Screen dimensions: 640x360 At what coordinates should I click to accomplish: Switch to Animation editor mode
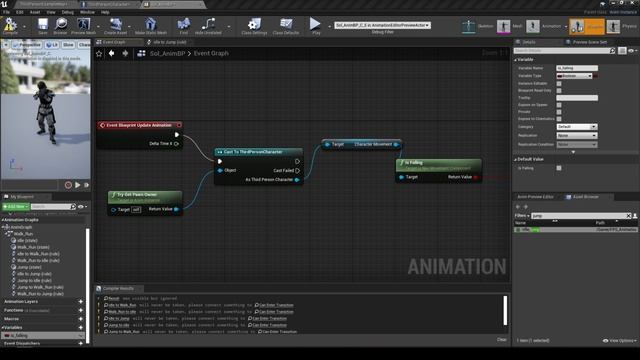pyautogui.click(x=544, y=26)
